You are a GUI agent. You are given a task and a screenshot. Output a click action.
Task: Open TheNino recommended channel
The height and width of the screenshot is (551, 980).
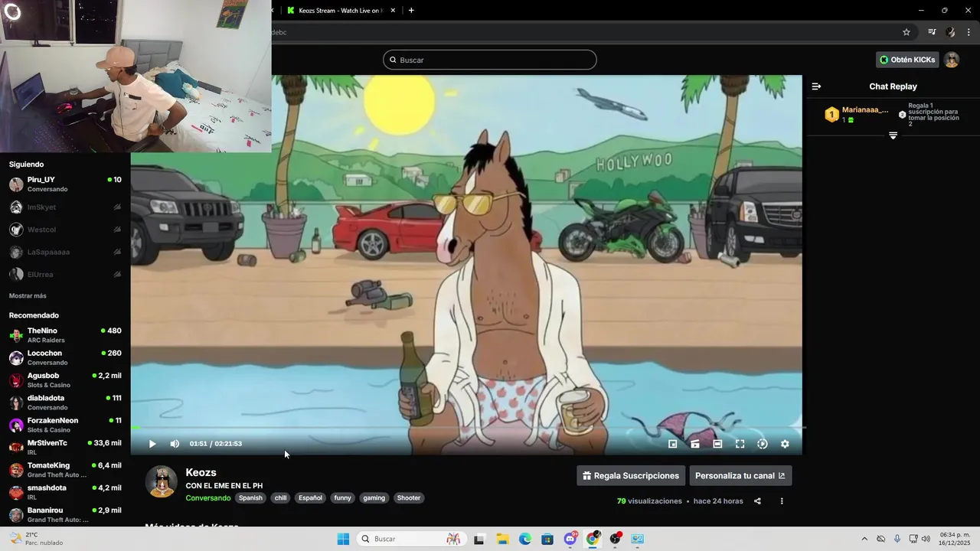point(65,335)
